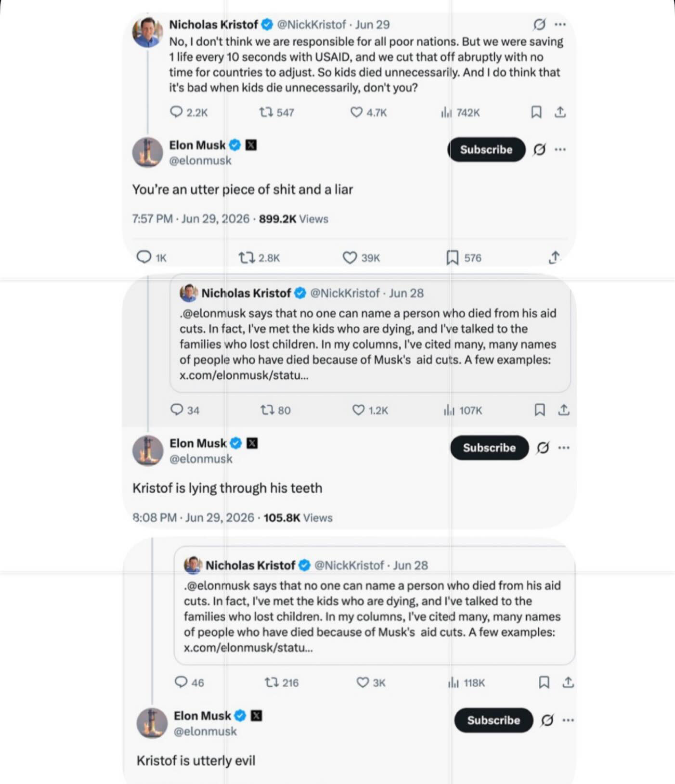Bookmark the tweet with 107K views

tap(540, 410)
